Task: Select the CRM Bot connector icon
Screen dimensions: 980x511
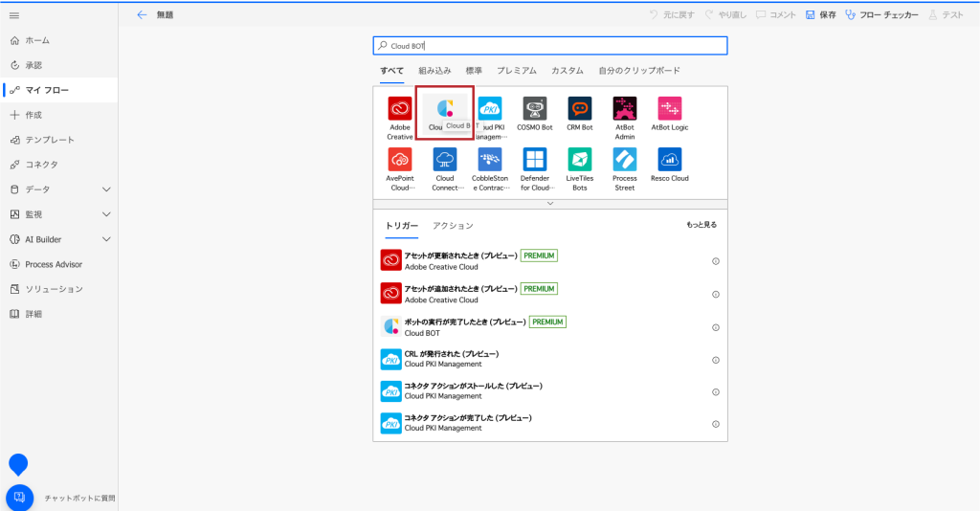Action: click(580, 109)
